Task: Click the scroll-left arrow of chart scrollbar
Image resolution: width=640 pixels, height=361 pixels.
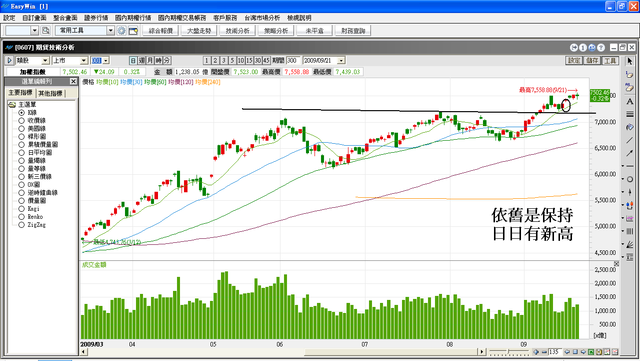Action: click(x=84, y=352)
